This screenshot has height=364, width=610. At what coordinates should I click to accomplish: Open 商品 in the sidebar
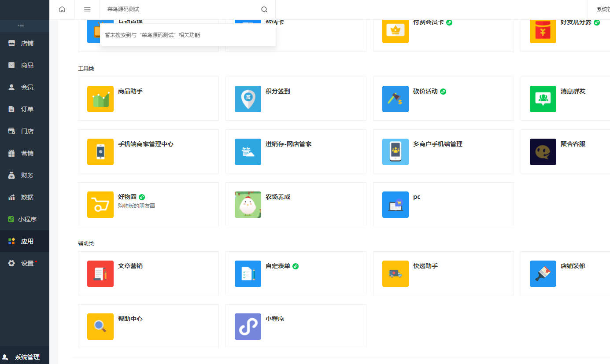click(x=25, y=65)
